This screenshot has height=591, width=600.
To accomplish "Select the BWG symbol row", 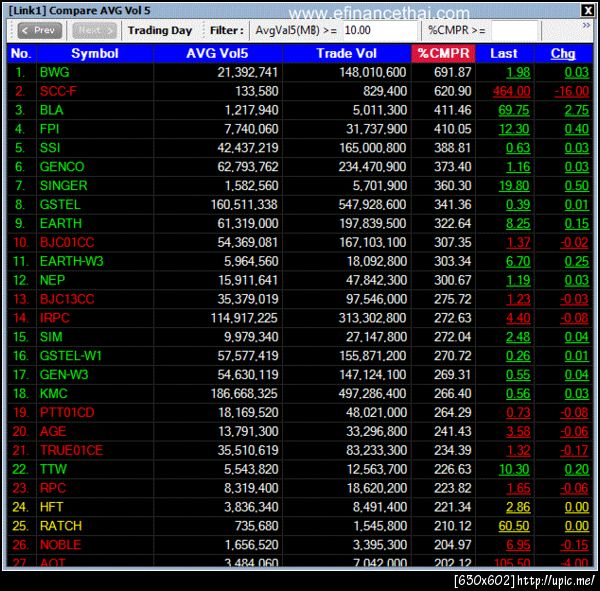I will pos(300,72).
